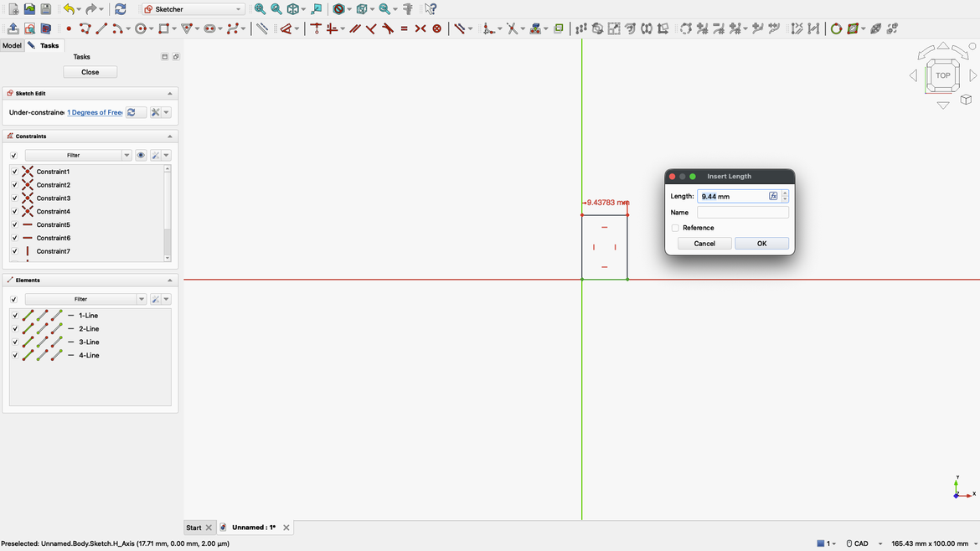
Task: Select the Create line tool
Action: [103, 28]
